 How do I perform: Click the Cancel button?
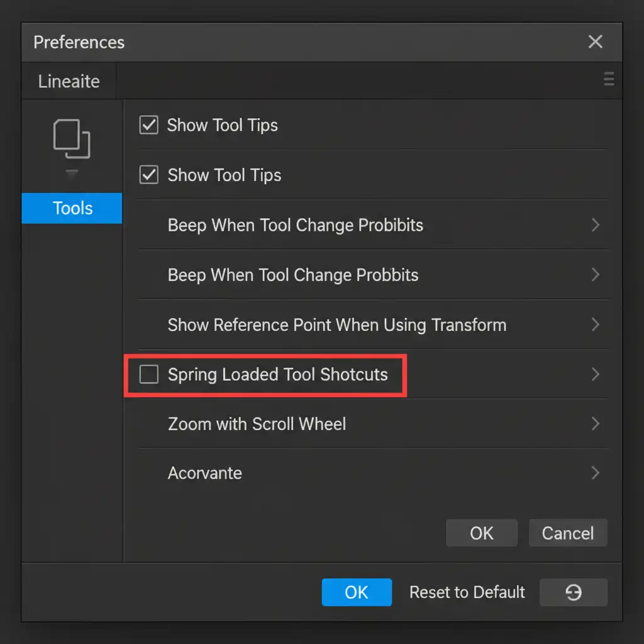pos(567,533)
